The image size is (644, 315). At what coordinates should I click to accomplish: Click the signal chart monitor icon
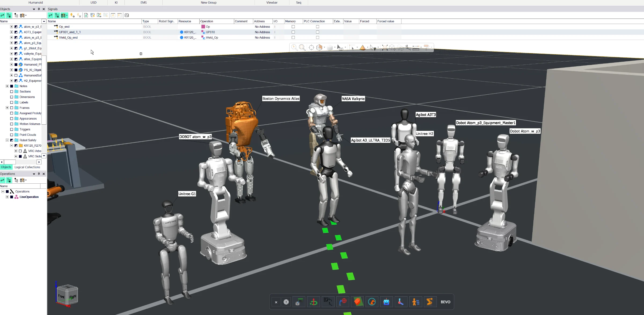tap(127, 15)
